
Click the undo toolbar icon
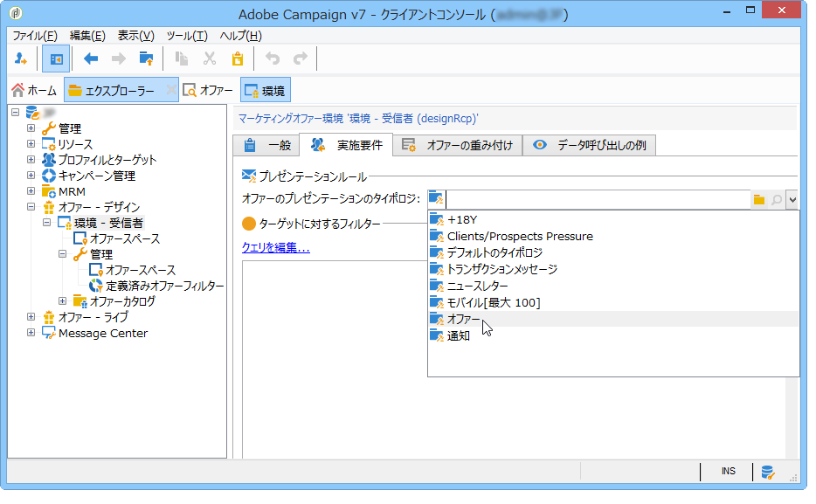click(x=273, y=59)
